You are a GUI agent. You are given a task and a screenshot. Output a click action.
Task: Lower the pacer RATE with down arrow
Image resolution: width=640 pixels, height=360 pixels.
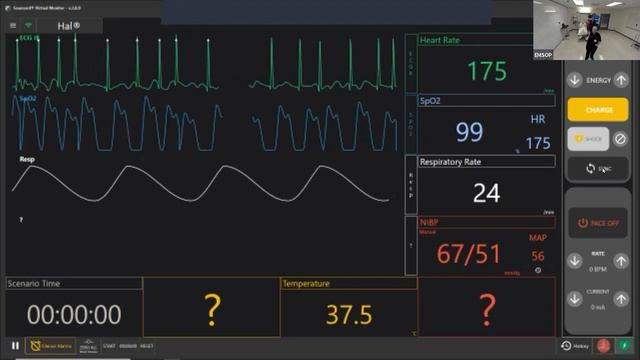tap(575, 260)
